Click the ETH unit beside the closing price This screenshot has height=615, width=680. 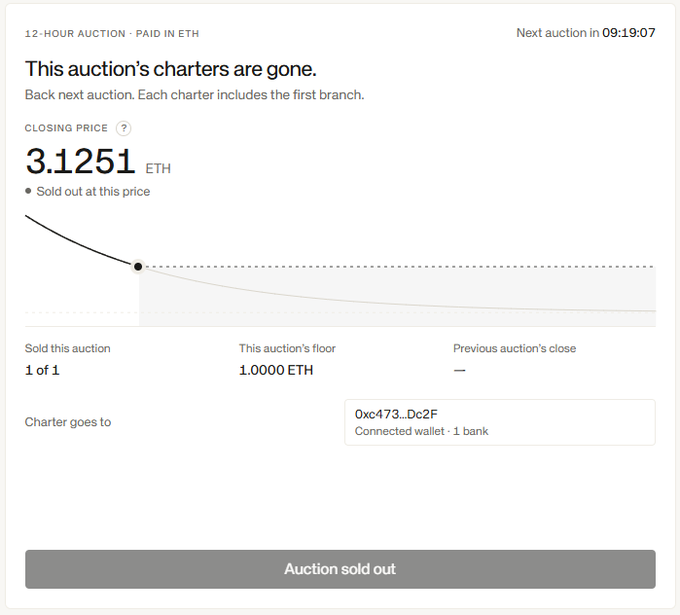tap(158, 168)
